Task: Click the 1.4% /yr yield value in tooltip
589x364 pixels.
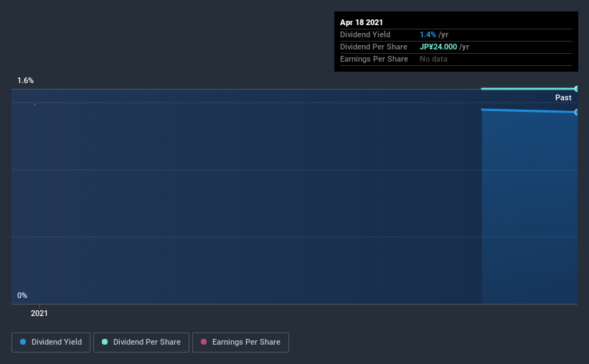Action: coord(434,34)
